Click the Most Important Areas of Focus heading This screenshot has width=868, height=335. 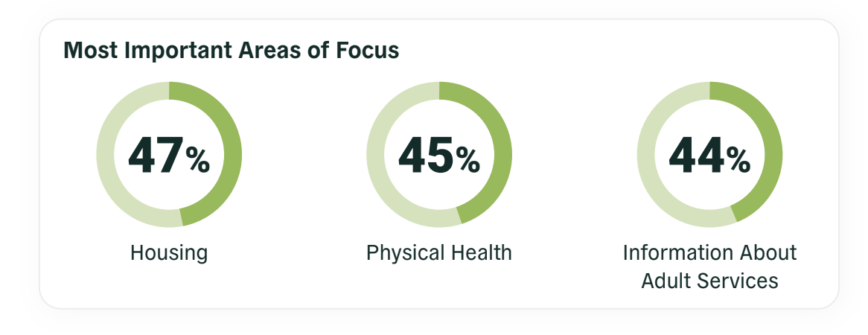(231, 51)
